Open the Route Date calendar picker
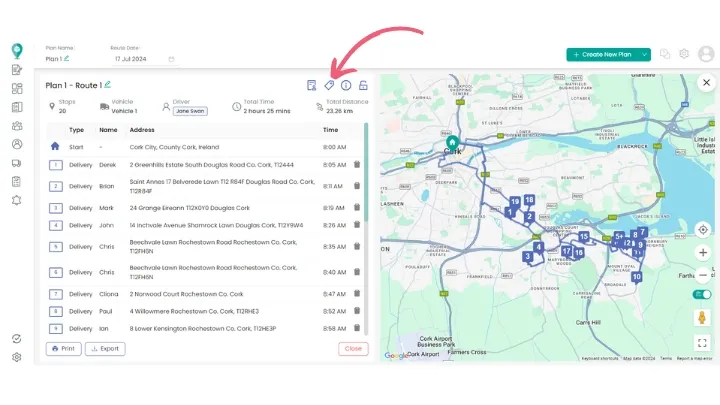This screenshot has width=720, height=405. click(171, 59)
